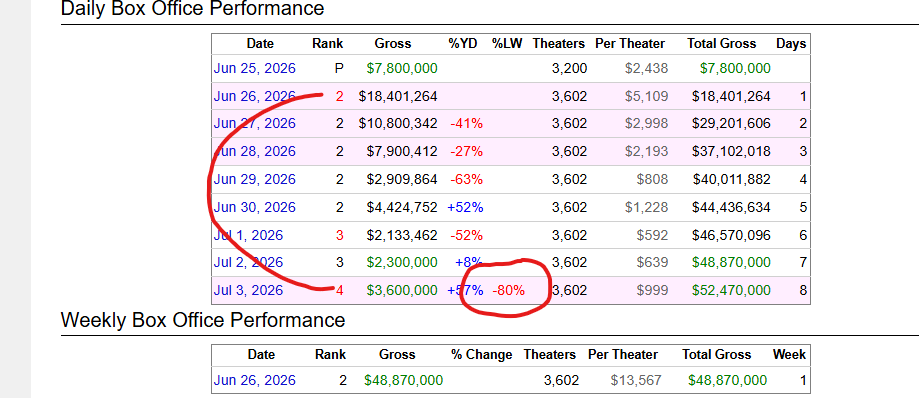The height and width of the screenshot is (398, 919).
Task: Select the daily table Gross column header
Action: click(393, 43)
